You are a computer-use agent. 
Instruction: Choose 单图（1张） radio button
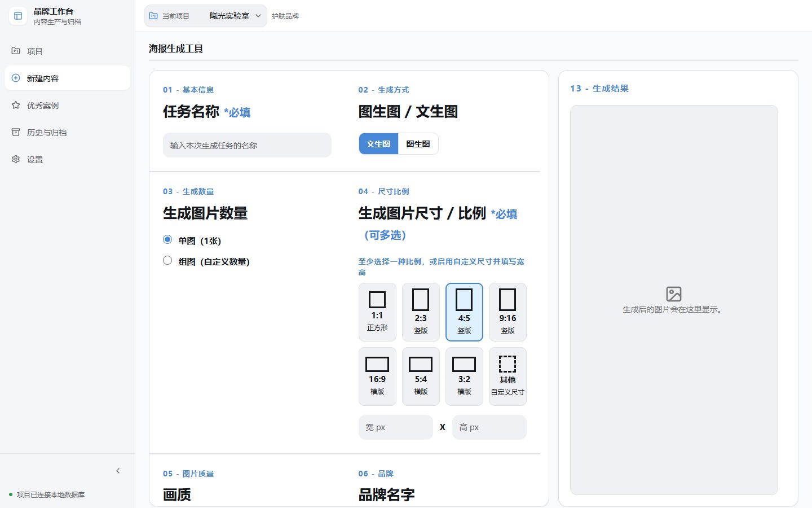(x=167, y=239)
